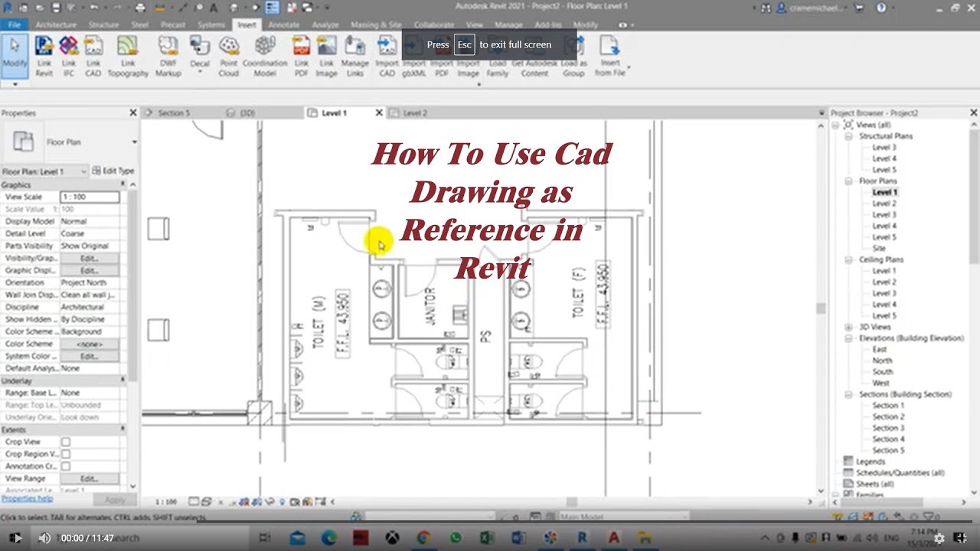Screen dimensions: 980x551
Task: Click the Color Scheme <none> button
Action: pos(90,344)
